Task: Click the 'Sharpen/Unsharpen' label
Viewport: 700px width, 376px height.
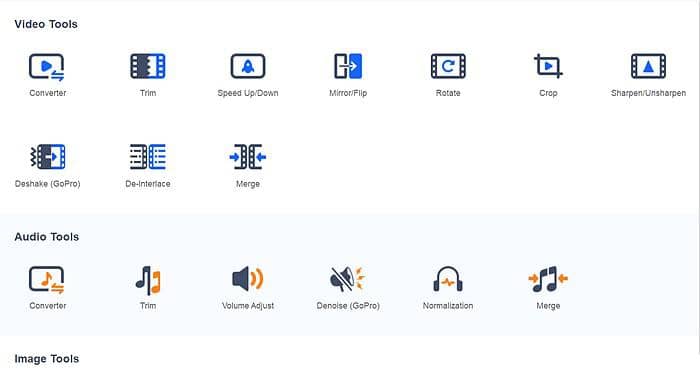Action: tap(648, 93)
